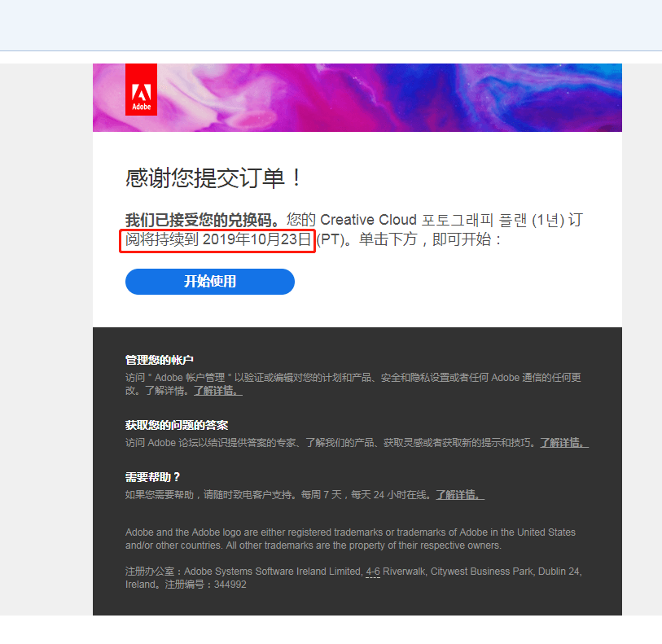Click the colorful header banner image
Screen dimensions: 662x644
click(357, 98)
